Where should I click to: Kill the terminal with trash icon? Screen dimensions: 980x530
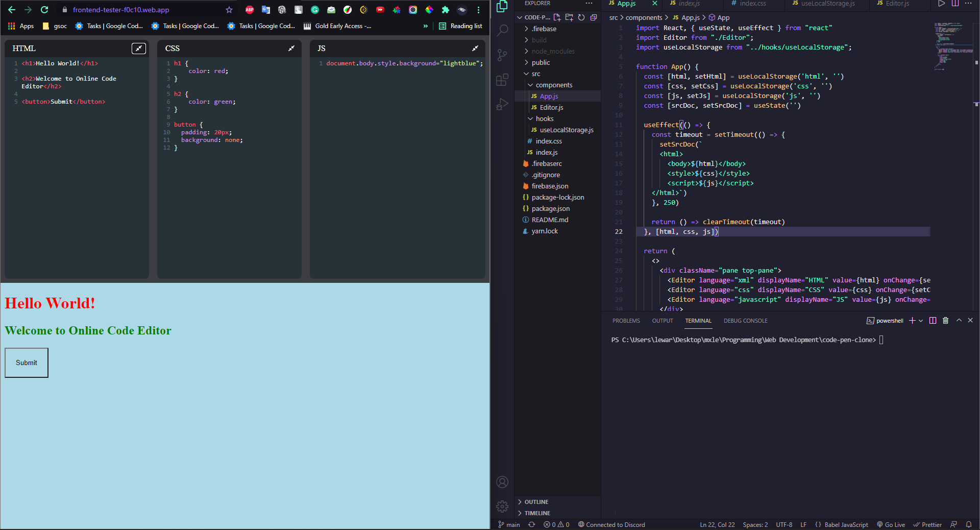click(945, 321)
